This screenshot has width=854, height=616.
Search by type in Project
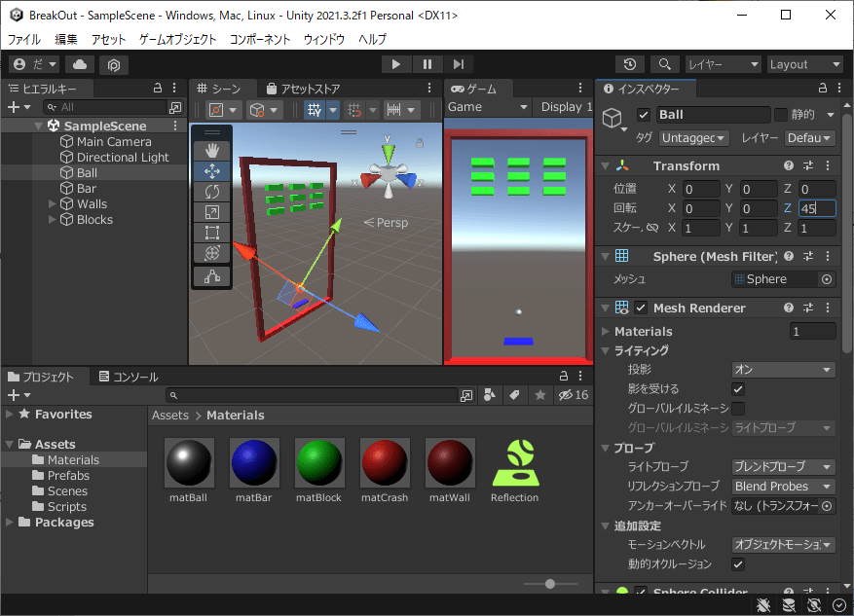[490, 395]
